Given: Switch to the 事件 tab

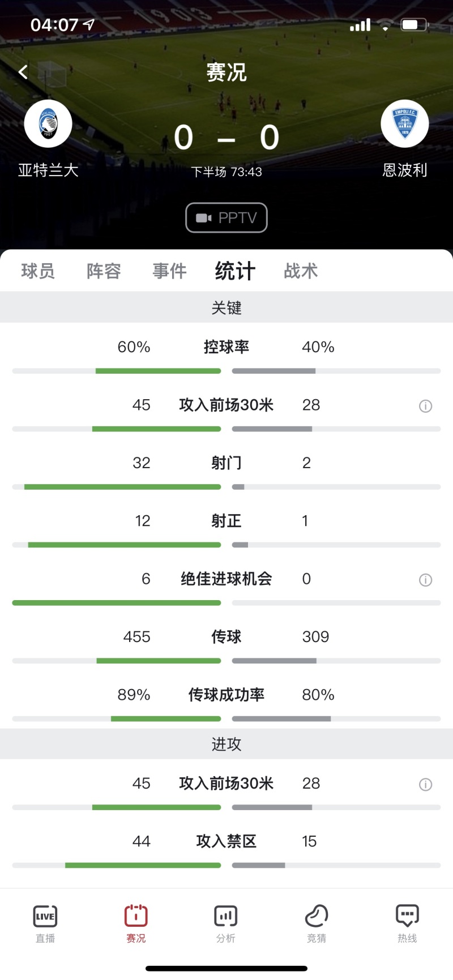Looking at the screenshot, I should (x=169, y=271).
